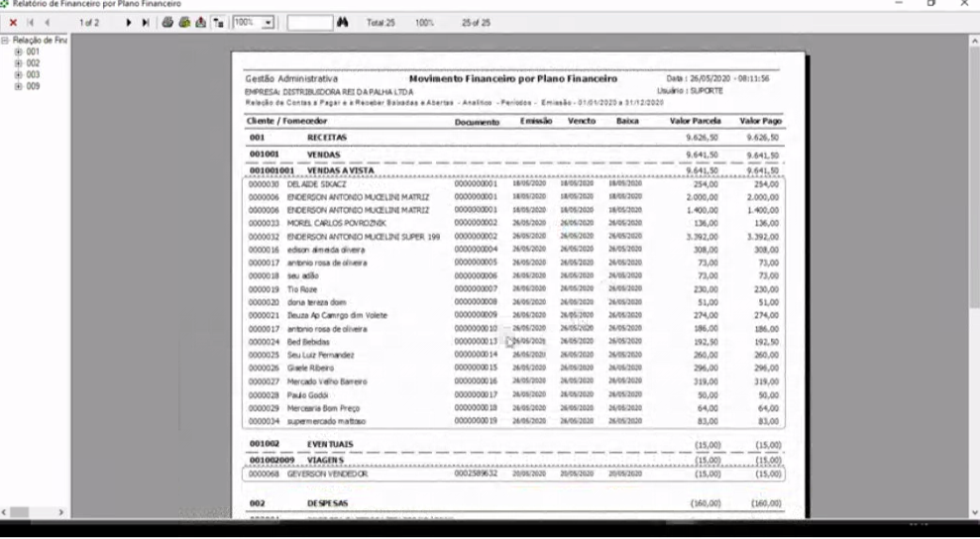Click the vertical scrollbar thumb
The height and width of the screenshot is (539, 980).
coord(974,176)
